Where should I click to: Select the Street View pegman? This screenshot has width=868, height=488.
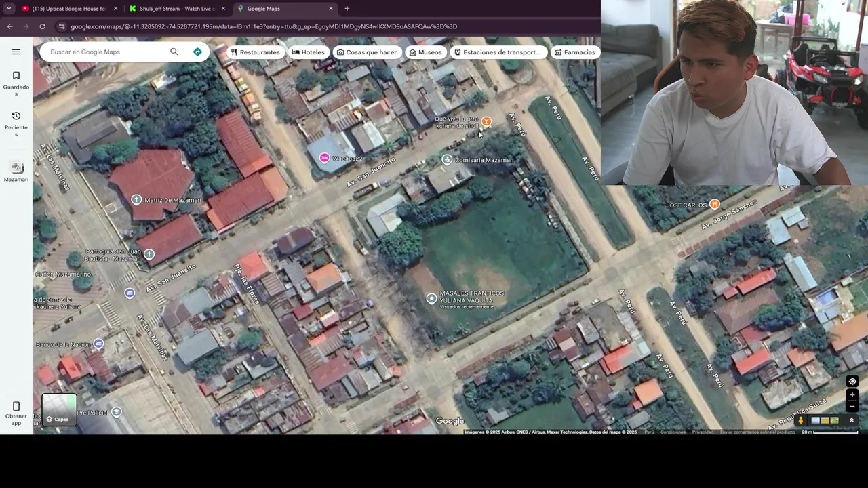[800, 420]
